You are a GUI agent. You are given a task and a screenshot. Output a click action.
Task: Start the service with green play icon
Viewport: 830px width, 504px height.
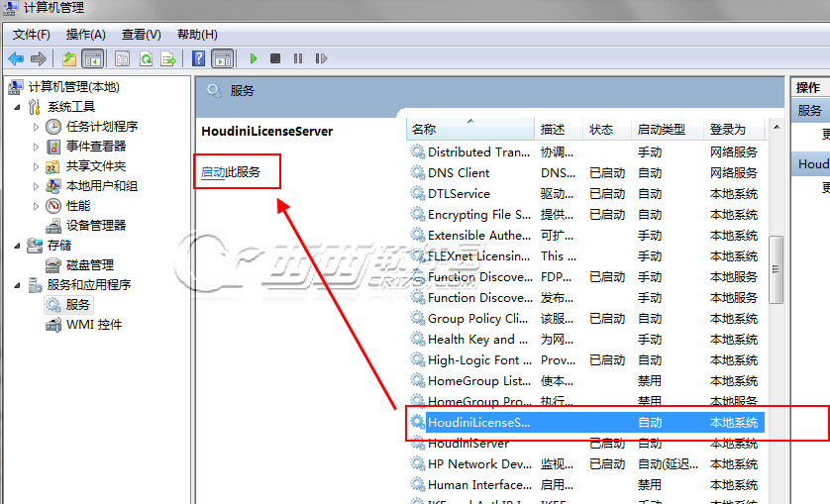click(x=253, y=58)
